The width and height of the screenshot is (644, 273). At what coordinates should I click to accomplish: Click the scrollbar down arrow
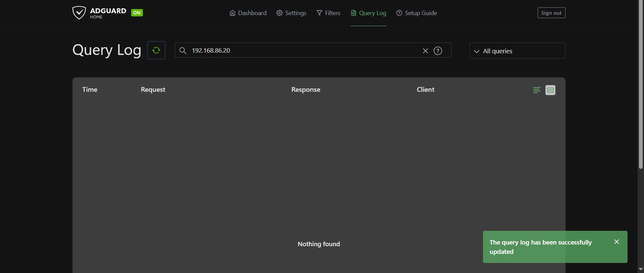[641, 269]
